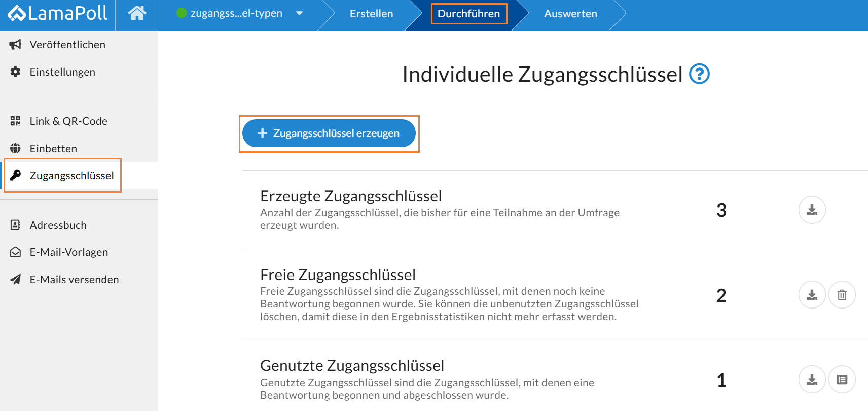Download the Freie Zugangsschlüssel list
Viewport: 868px width, 411px height.
(x=812, y=295)
